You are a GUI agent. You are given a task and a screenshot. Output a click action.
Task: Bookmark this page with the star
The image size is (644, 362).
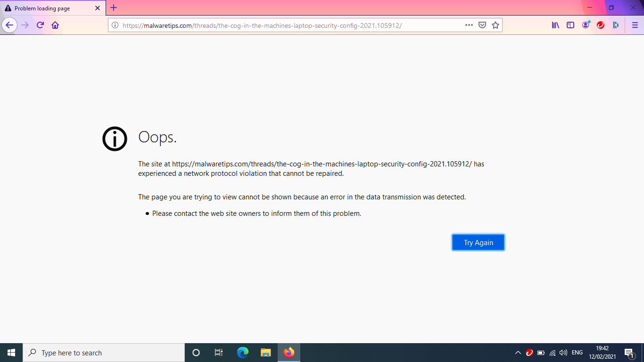[495, 25]
